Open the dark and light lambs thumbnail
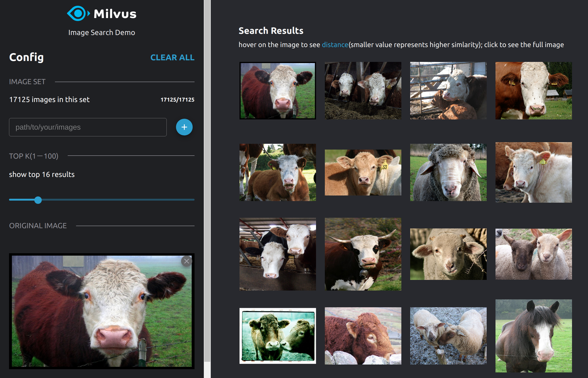 pos(533,254)
